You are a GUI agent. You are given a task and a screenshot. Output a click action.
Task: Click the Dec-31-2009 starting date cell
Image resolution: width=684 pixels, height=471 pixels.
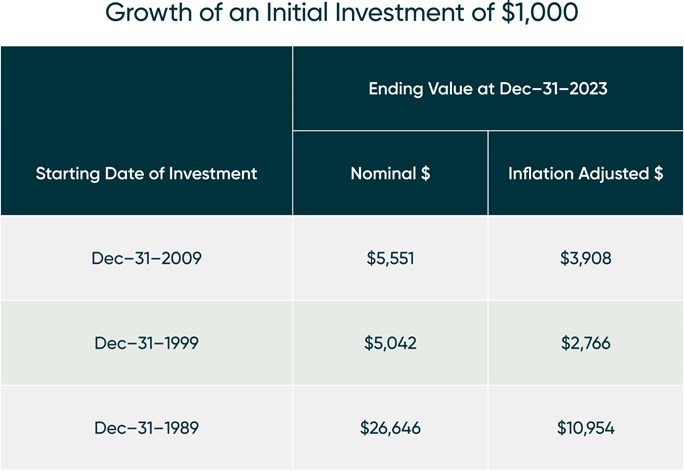point(146,258)
